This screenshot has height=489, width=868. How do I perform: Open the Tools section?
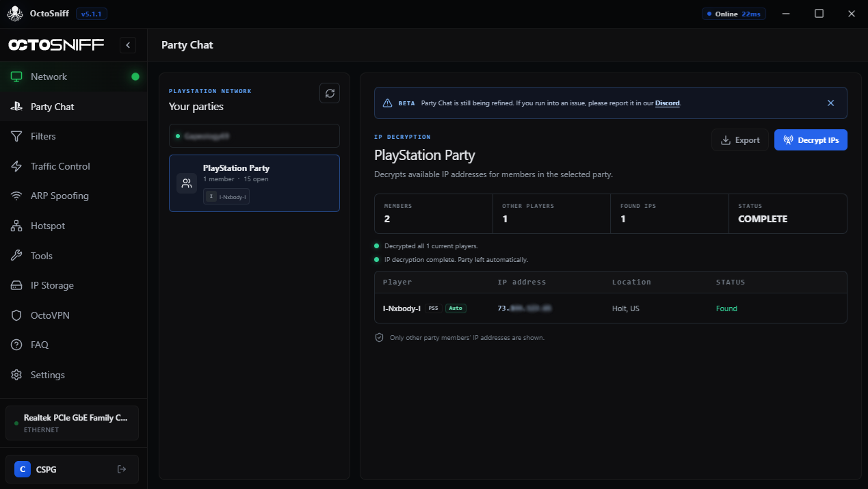click(x=73, y=256)
